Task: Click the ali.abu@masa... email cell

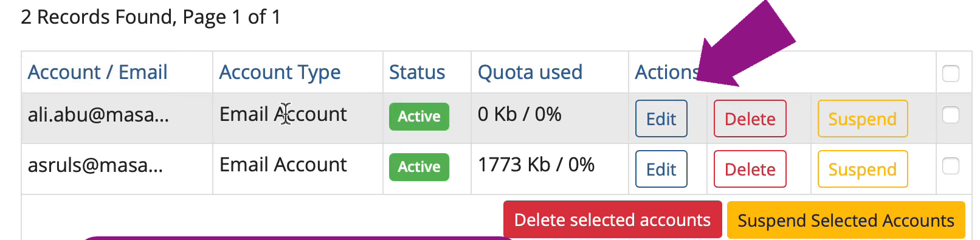Action: click(x=98, y=114)
